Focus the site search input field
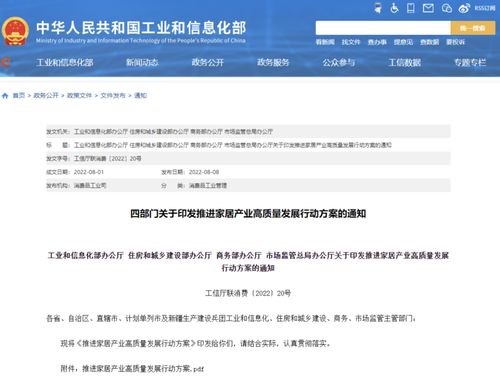The width and height of the screenshot is (500, 379). pyautogui.click(x=383, y=28)
